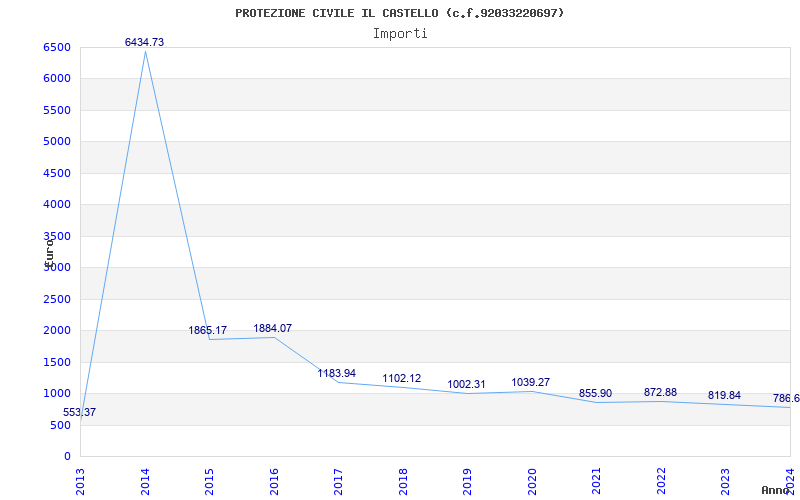Click the Anno x-axis title

tap(775, 490)
